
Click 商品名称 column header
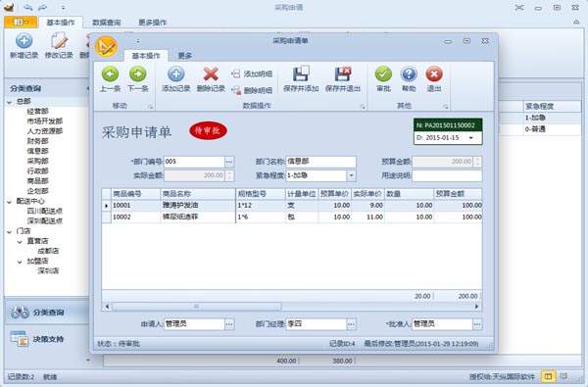(198, 194)
